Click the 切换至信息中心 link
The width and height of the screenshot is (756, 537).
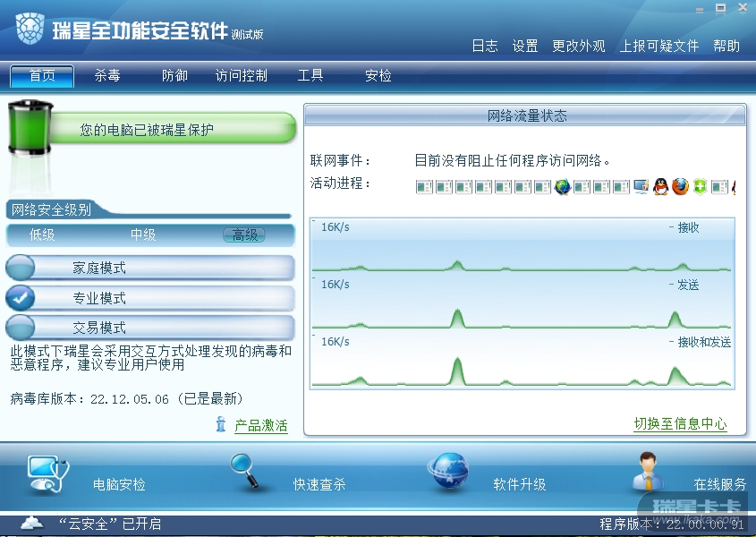(x=680, y=423)
